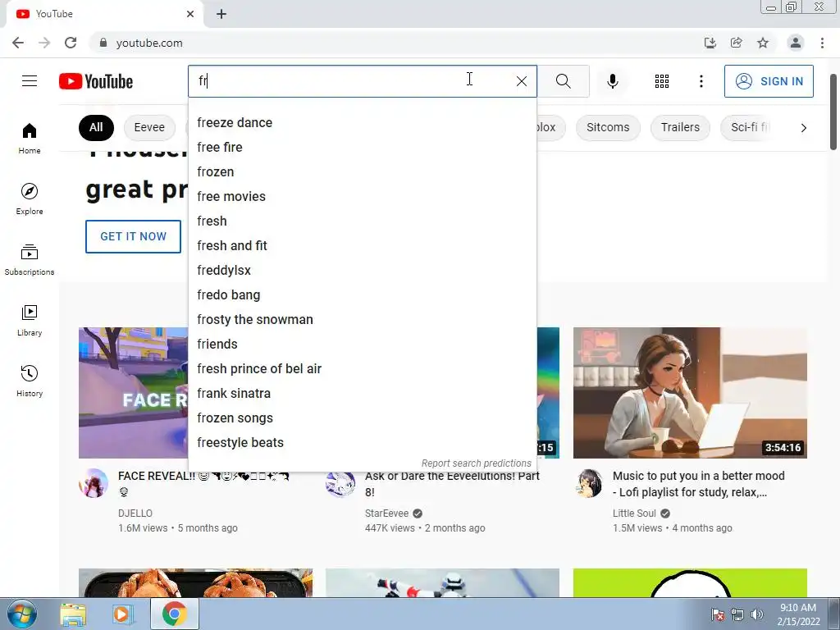This screenshot has width=840, height=630.
Task: Choose suggestion "freeze dance"
Action: [362, 123]
